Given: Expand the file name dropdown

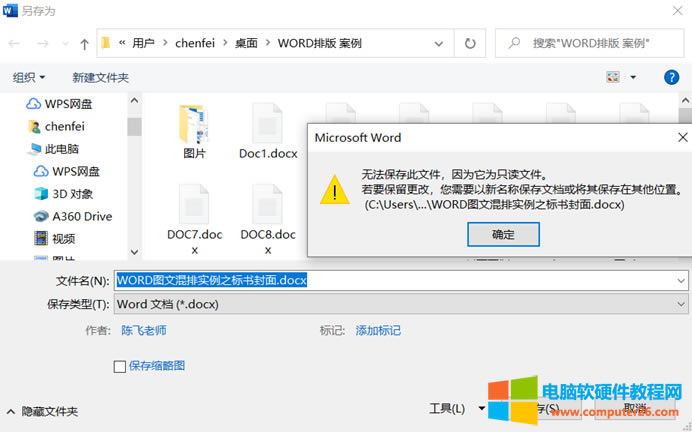Looking at the screenshot, I should coord(681,281).
